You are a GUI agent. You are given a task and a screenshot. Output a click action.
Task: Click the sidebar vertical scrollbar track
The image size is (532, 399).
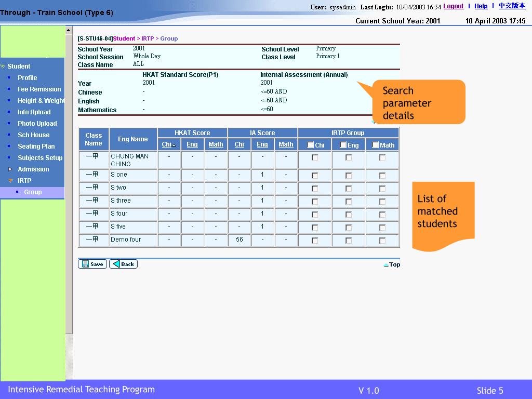tap(69, 356)
